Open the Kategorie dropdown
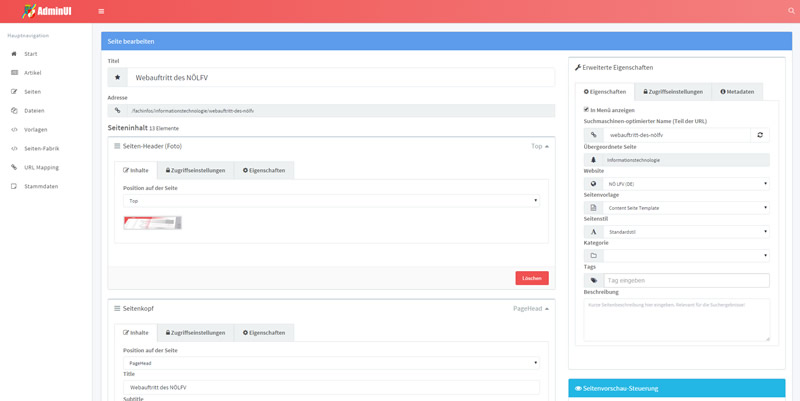The height and width of the screenshot is (401, 800). coord(686,256)
